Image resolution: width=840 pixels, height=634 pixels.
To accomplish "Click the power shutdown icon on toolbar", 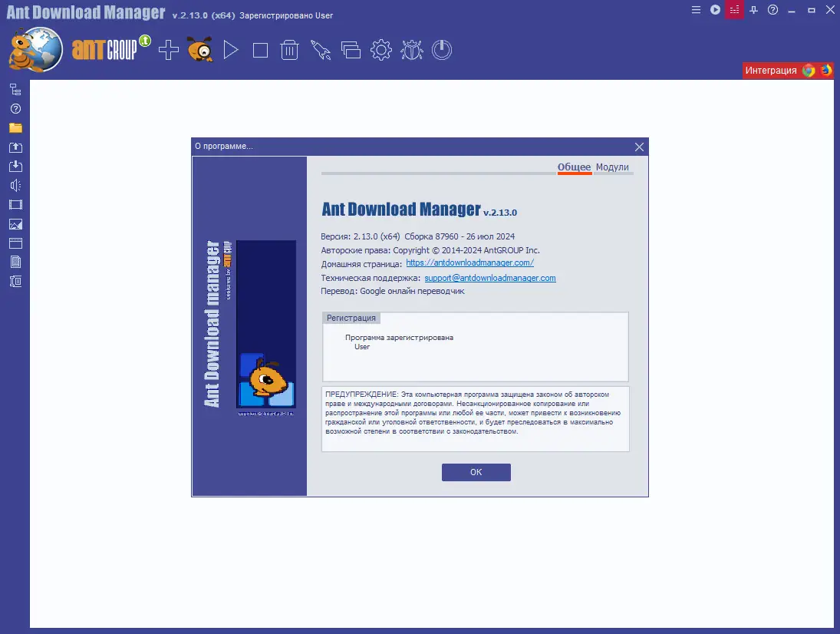I will click(x=442, y=49).
